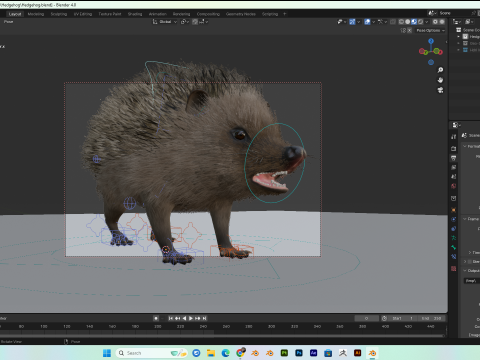Open the snapping options dropdown
This screenshot has width=480, height=360.
coord(204,22)
